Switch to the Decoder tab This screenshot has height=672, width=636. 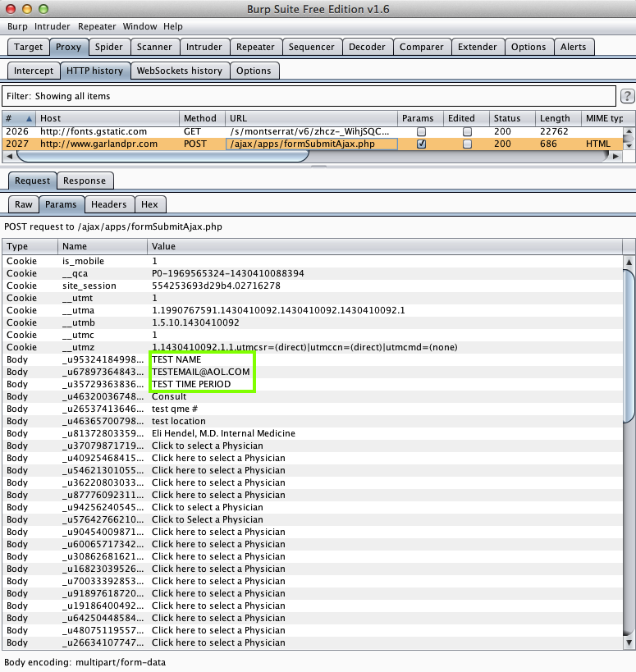click(x=367, y=48)
